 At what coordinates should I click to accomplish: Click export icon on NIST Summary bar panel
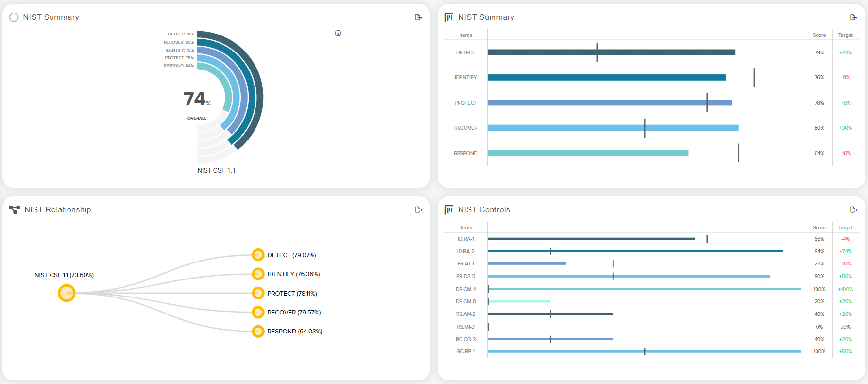tap(853, 17)
